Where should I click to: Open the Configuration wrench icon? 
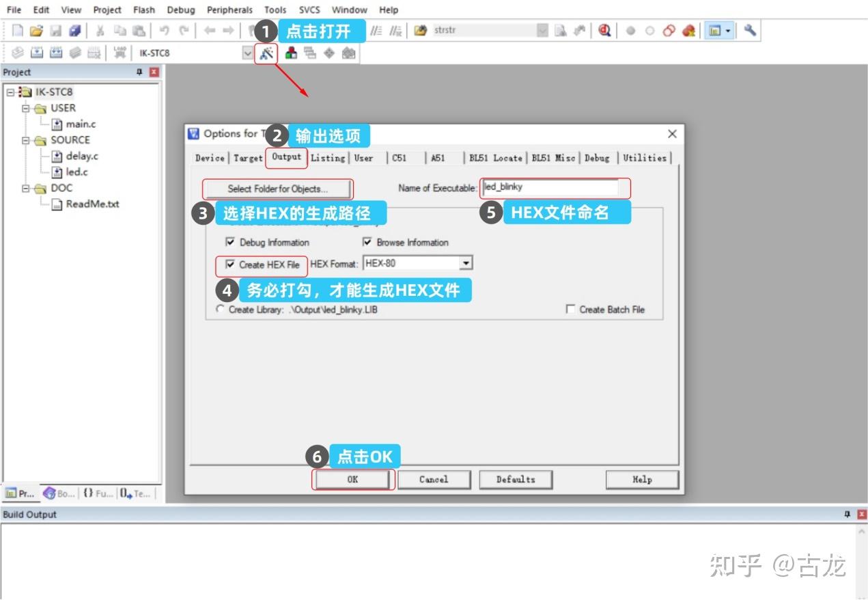[750, 30]
